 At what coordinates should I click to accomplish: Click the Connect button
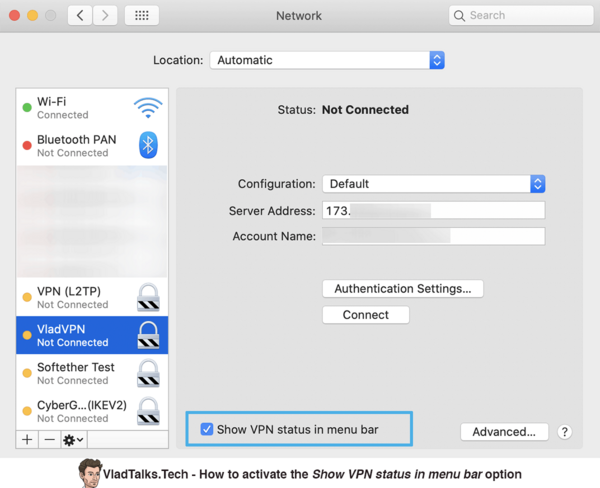point(366,315)
